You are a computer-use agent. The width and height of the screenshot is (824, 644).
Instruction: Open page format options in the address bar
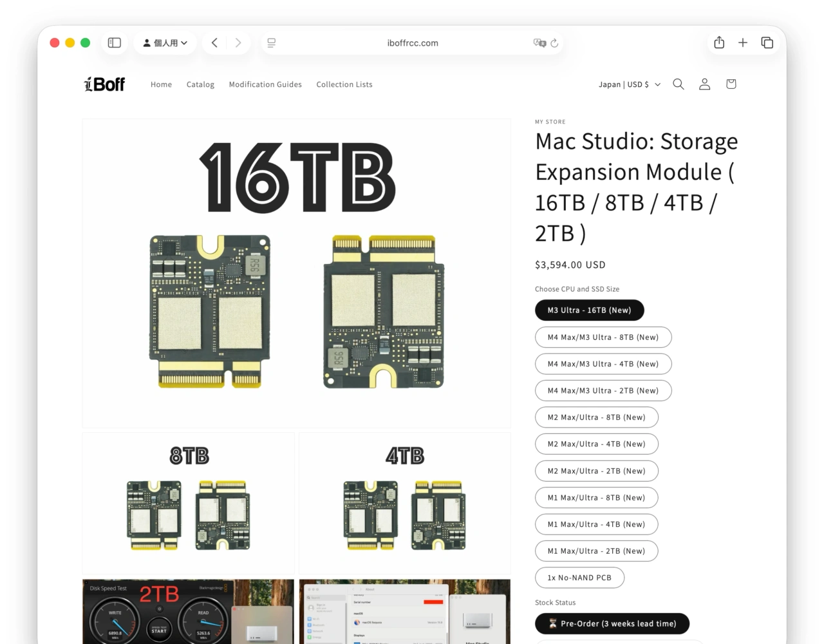click(x=271, y=43)
